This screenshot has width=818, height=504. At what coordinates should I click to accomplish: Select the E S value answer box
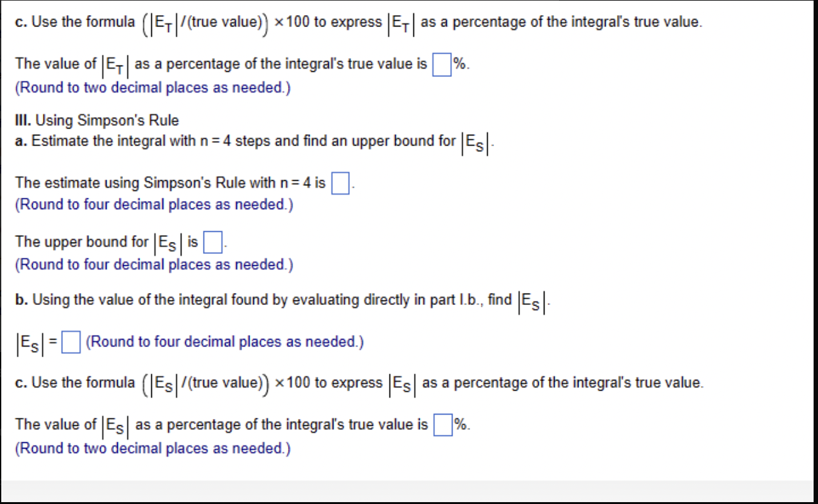pos(70,342)
